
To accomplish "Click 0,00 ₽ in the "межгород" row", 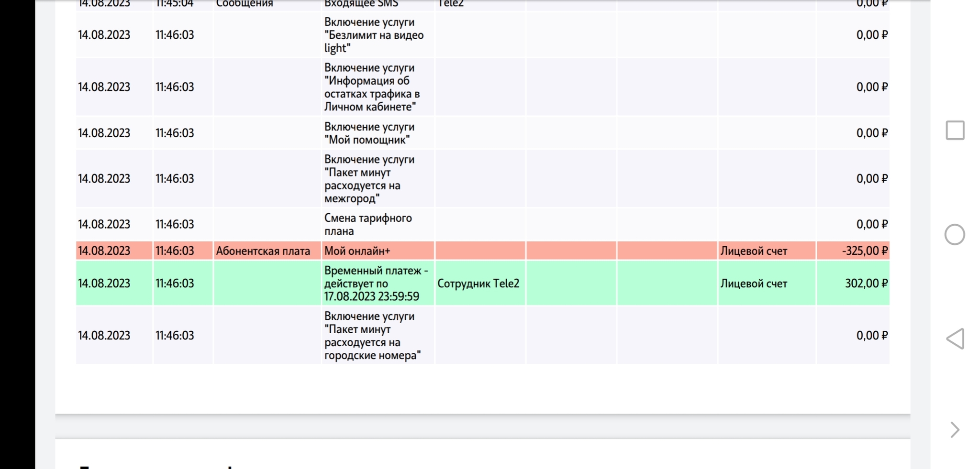I will (x=872, y=178).
